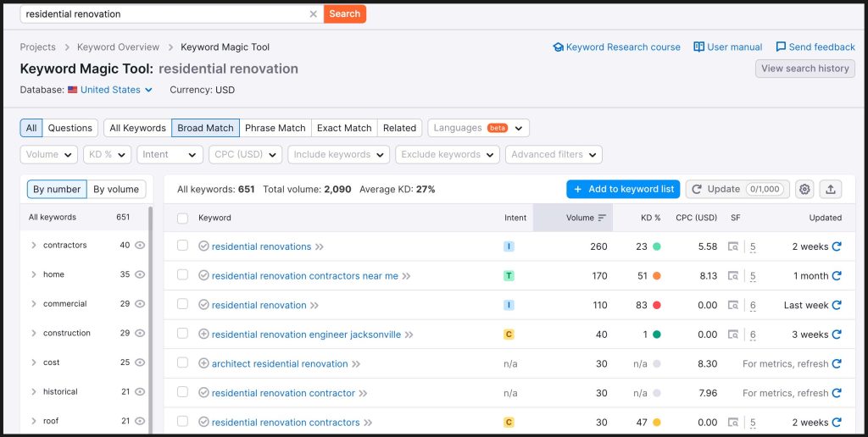Toggle eye icon for contractors group
This screenshot has height=437, width=868.
click(140, 245)
